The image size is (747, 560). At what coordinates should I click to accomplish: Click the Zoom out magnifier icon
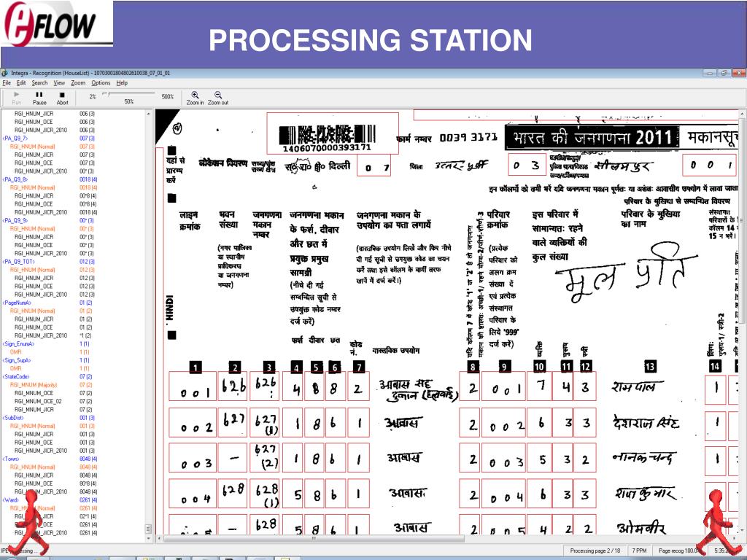217,95
